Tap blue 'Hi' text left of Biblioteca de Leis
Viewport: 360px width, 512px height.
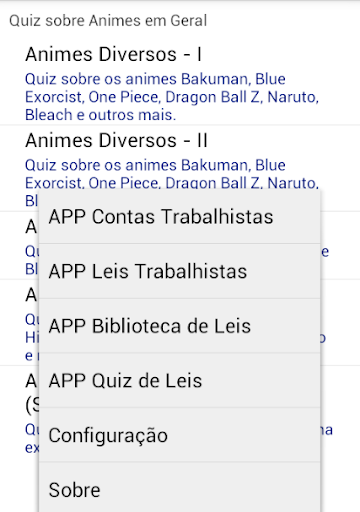pos(32,338)
